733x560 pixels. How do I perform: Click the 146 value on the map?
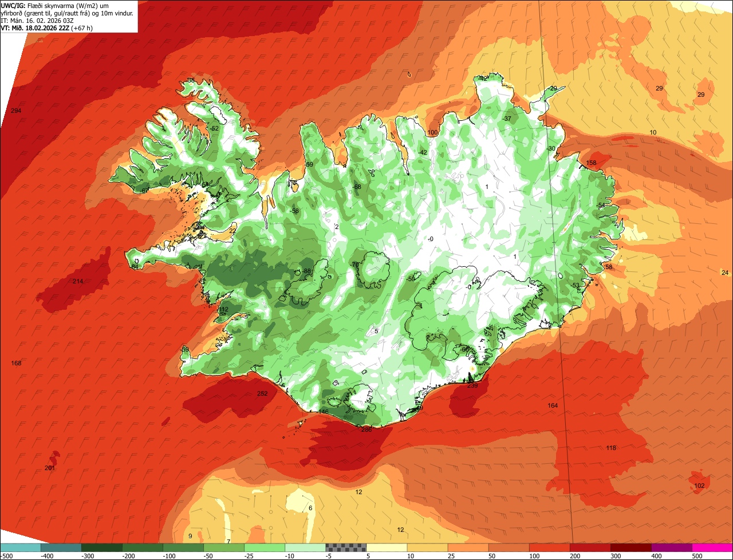tap(324, 412)
